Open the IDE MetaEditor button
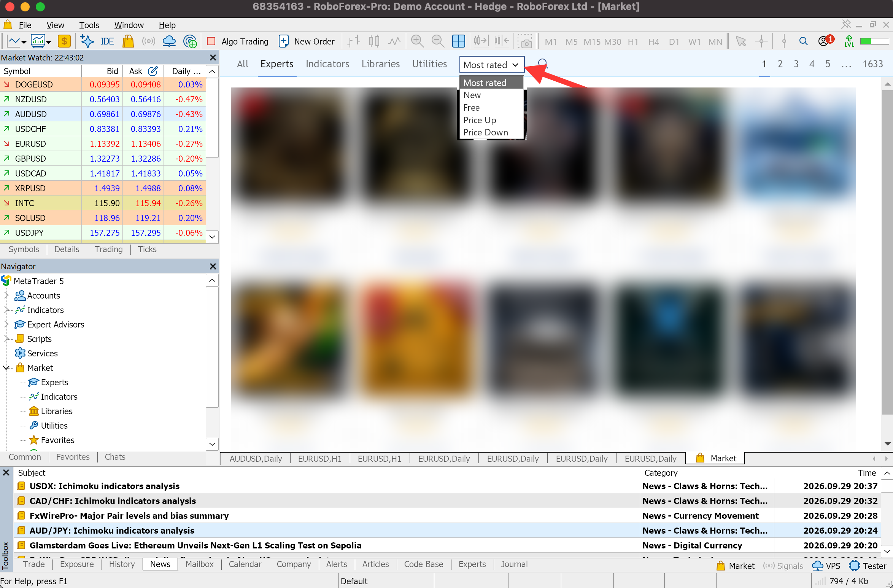This screenshot has height=588, width=893. coord(107,41)
